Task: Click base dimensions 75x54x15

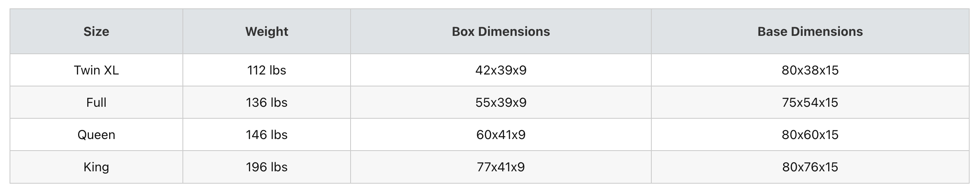Action: point(810,102)
